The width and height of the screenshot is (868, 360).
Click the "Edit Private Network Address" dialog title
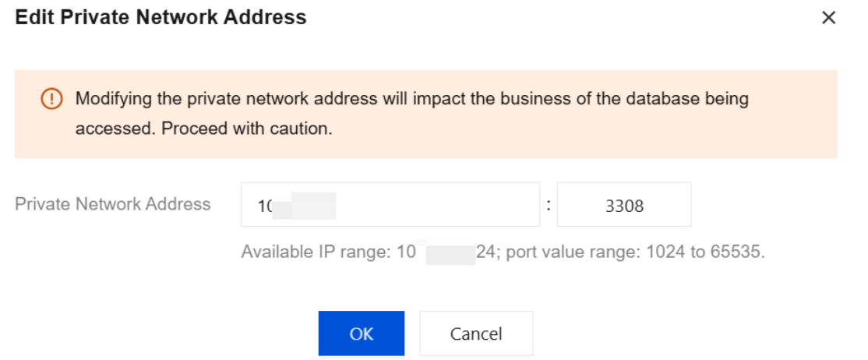(161, 17)
